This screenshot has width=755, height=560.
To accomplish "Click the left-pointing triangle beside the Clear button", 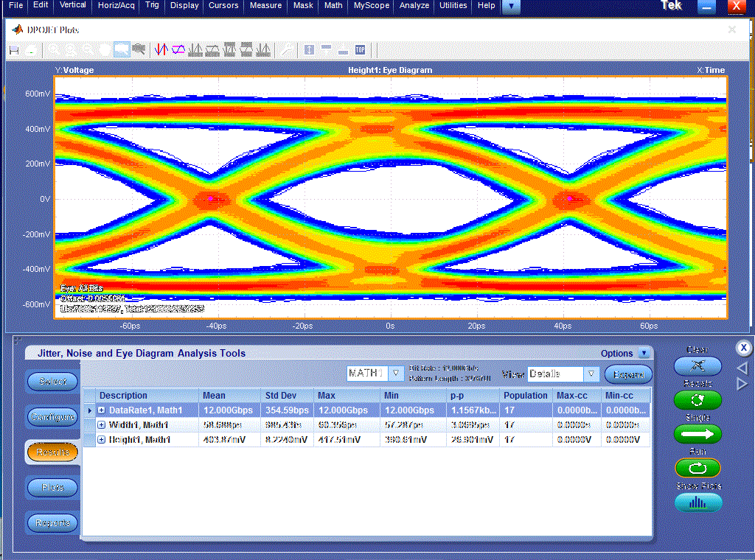I will pos(742,368).
